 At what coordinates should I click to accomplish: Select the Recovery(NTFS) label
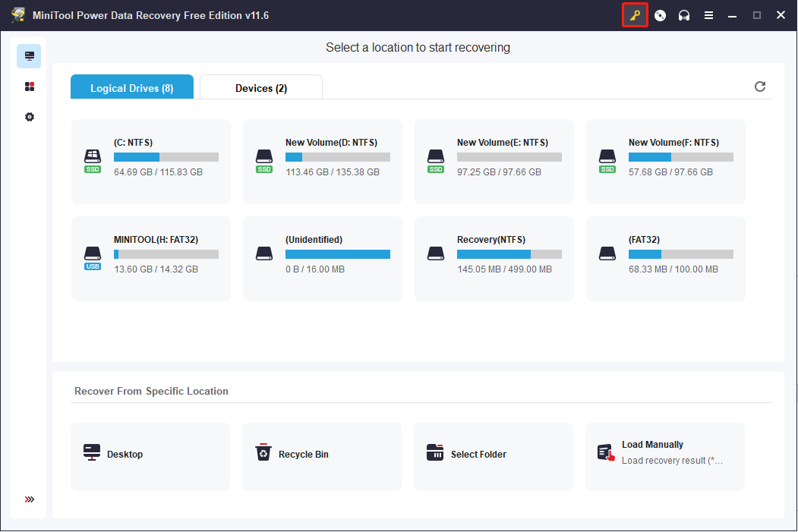coord(491,240)
